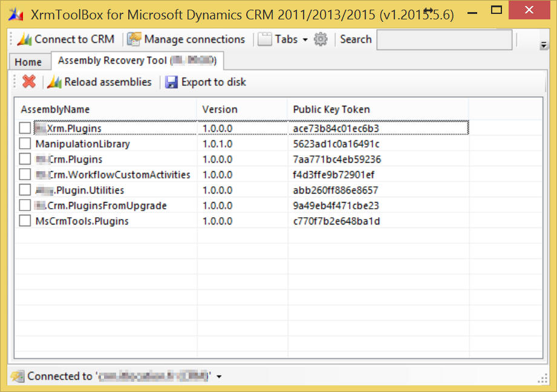Sort by Public Key Token column header
This screenshot has width=557, height=392.
coord(379,109)
